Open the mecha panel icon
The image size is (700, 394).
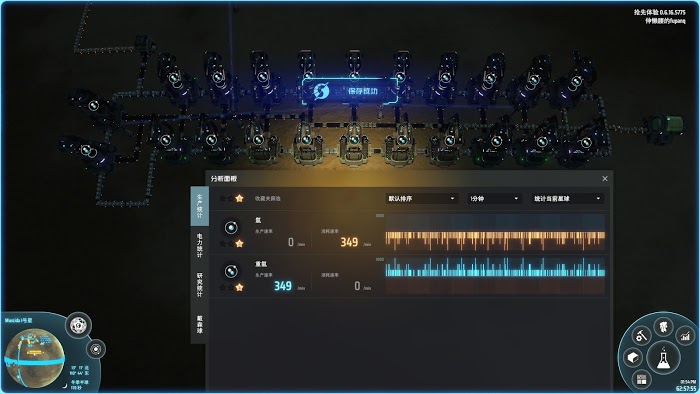pos(664,327)
